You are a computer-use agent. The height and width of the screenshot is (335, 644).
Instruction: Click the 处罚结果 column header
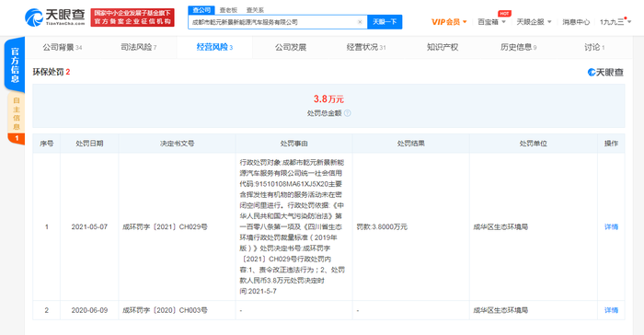pyautogui.click(x=410, y=144)
